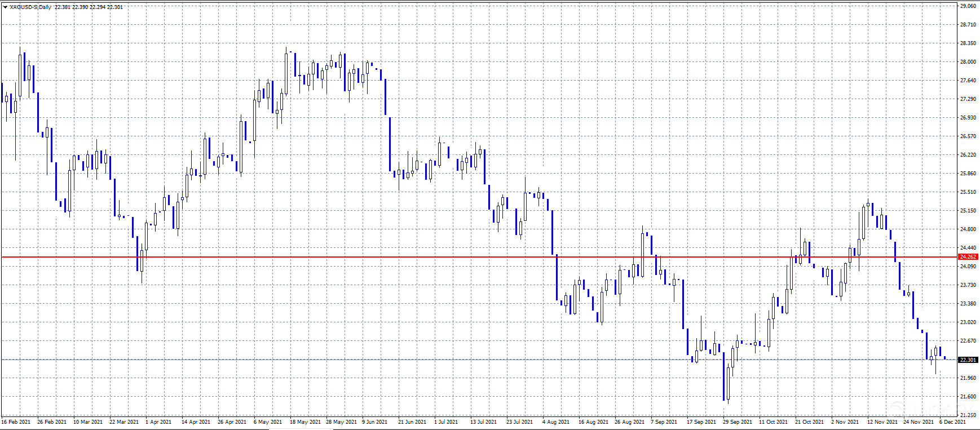This screenshot has height=430, width=980.
Task: Click the black 22.301 current price label
Action: coord(968,360)
